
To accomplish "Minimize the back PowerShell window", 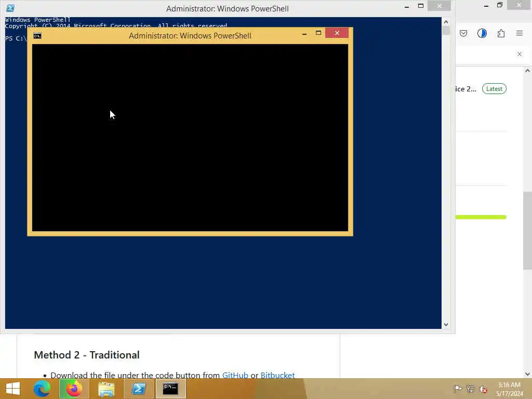I will point(407,6).
